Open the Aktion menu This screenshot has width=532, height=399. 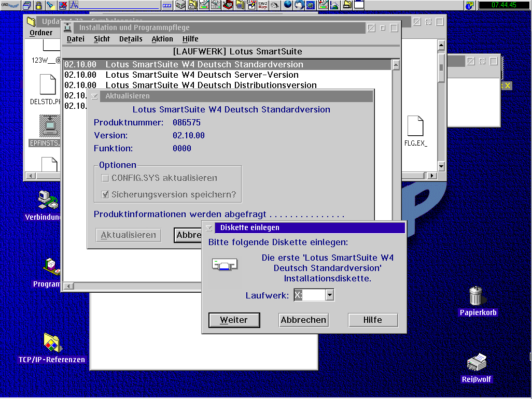click(162, 39)
